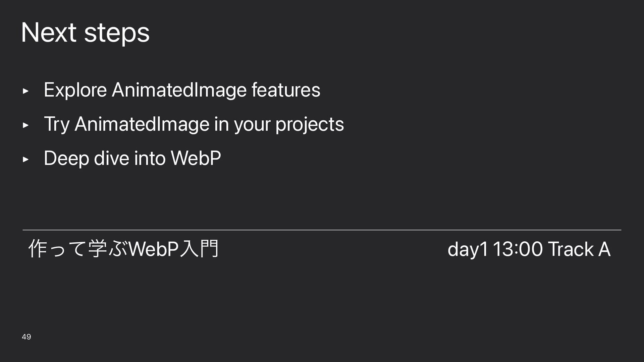
Task: Select the word projects in second bullet
Action: click(x=310, y=124)
